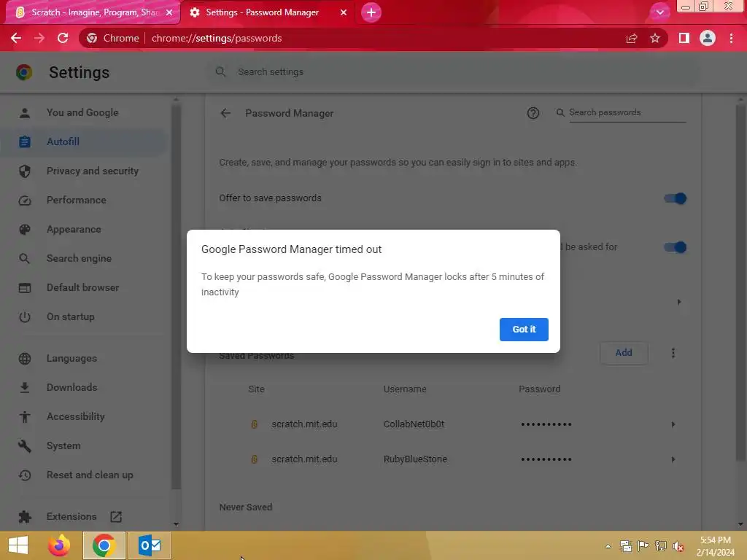Viewport: 747px width, 560px height.
Task: Close the Settings Password Manager tab
Action: (x=344, y=12)
